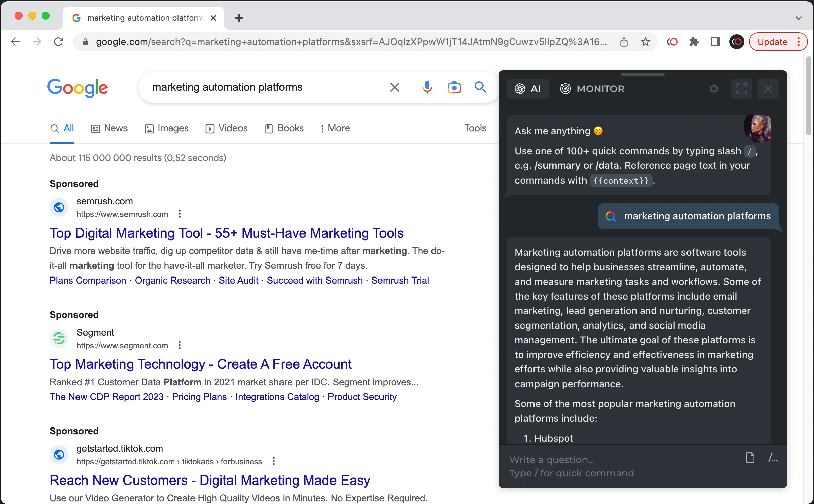814x504 pixels.
Task: Open Semrush Trial sitelink
Action: 400,280
